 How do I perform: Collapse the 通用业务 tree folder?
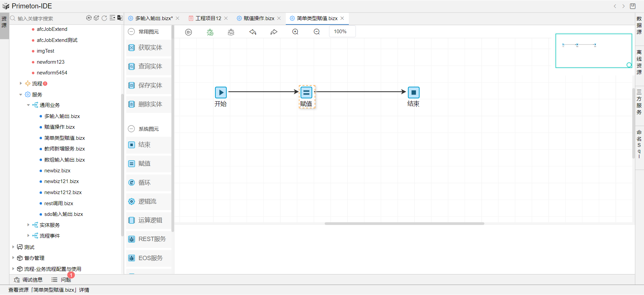tap(29, 105)
